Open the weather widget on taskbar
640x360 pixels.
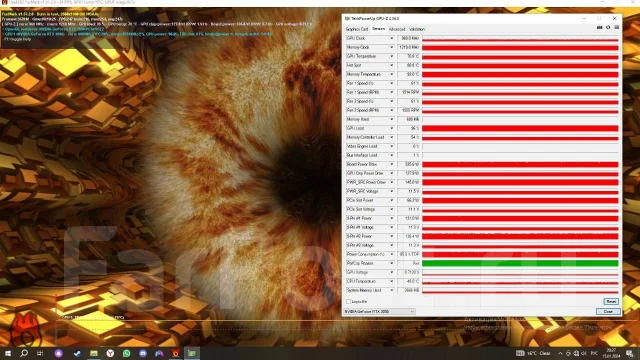coord(533,353)
